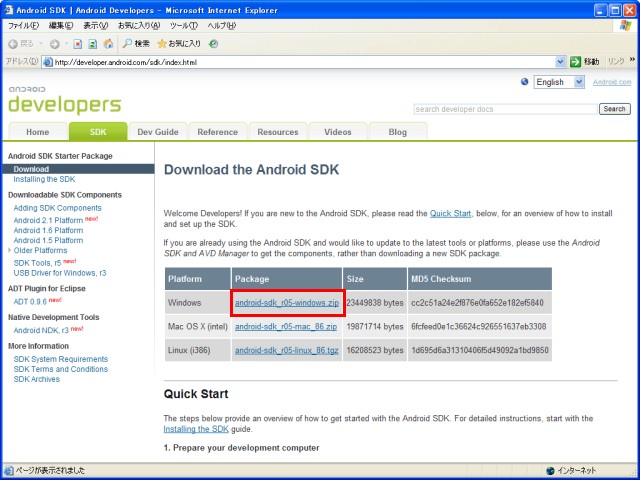Viewport: 640px width, 480px height.
Task: Switch to the Reference tab
Action: pos(218,132)
